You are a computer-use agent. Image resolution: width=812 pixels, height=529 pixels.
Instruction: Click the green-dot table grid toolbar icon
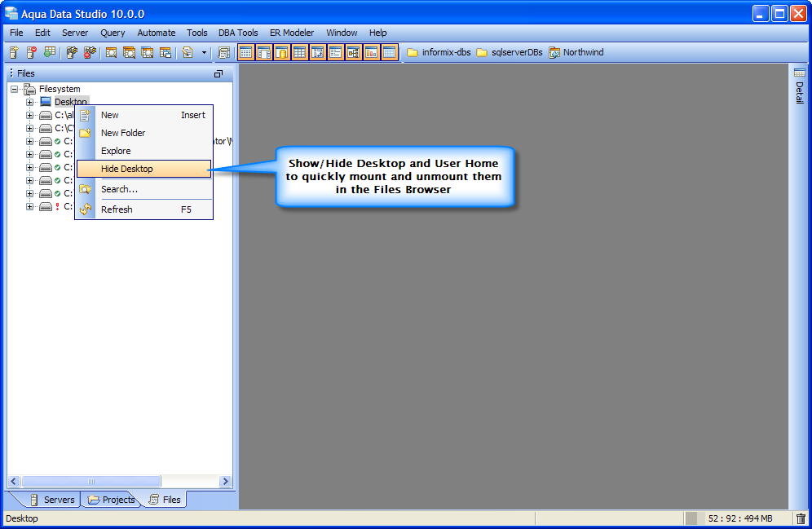click(x=50, y=52)
